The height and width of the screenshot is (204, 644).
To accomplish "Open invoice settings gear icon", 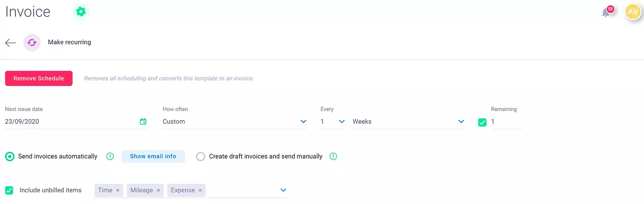I will click(x=81, y=12).
